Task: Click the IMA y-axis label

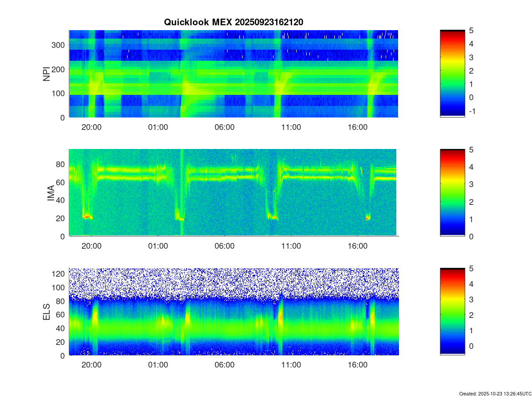Action: click(x=51, y=193)
